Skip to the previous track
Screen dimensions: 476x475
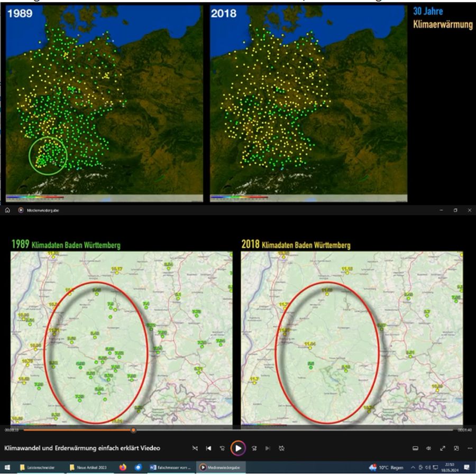point(208,448)
